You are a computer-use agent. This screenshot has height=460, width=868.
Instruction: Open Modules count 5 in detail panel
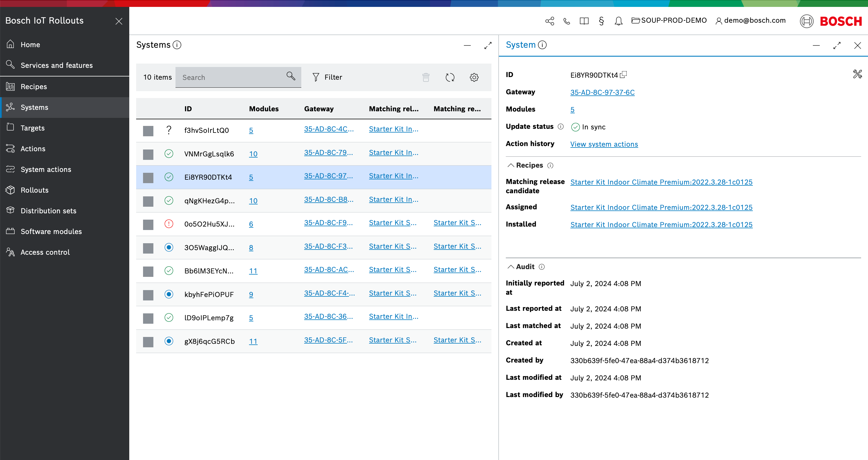tap(572, 110)
